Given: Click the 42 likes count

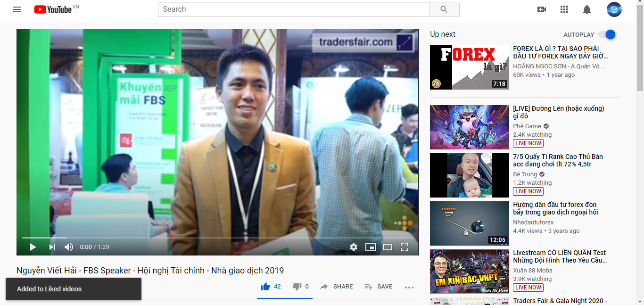Looking at the screenshot, I should 277,287.
